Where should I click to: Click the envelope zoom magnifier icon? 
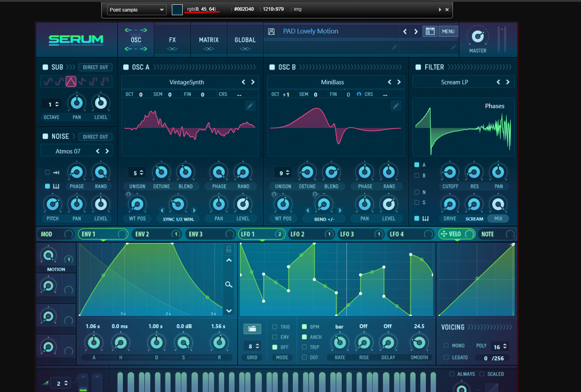pyautogui.click(x=229, y=284)
